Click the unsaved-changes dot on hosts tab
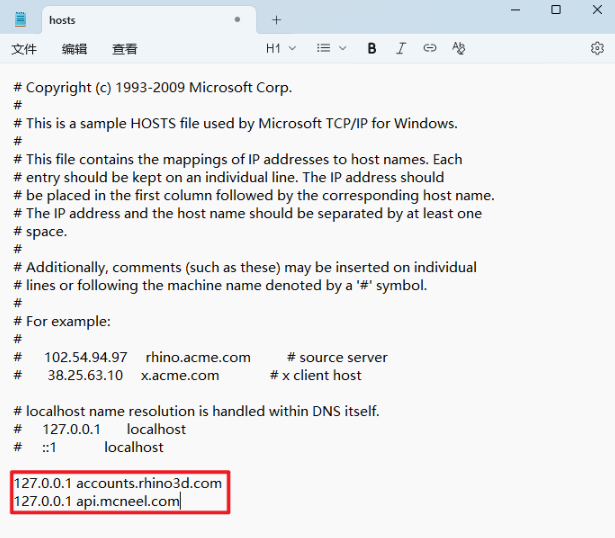This screenshot has height=538, width=615. point(237,19)
